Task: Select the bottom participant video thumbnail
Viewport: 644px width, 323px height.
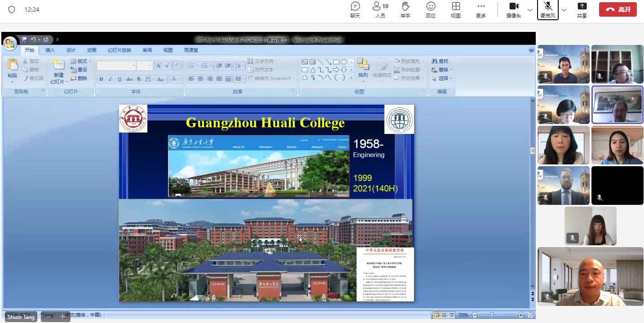Action: (590, 276)
